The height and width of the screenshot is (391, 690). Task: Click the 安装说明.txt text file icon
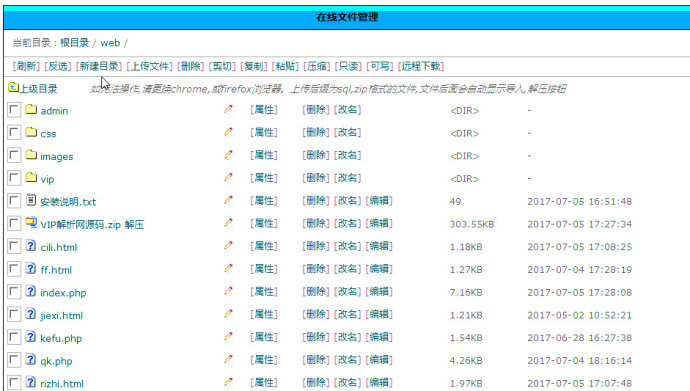(31, 200)
